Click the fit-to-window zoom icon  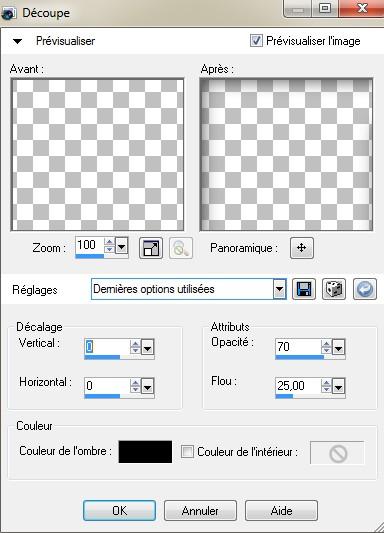151,248
